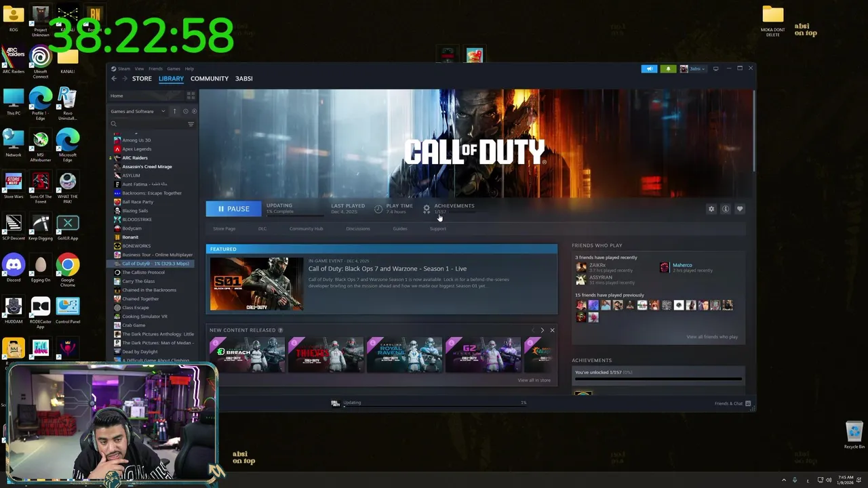Switch to collections grid view icon
The height and width of the screenshot is (488, 868).
click(191, 96)
